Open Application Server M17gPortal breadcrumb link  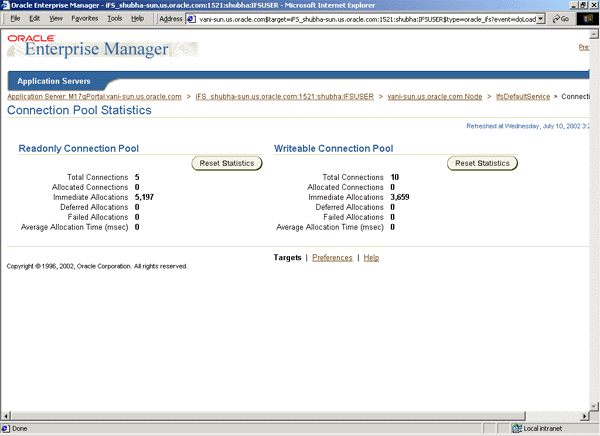tap(94, 96)
